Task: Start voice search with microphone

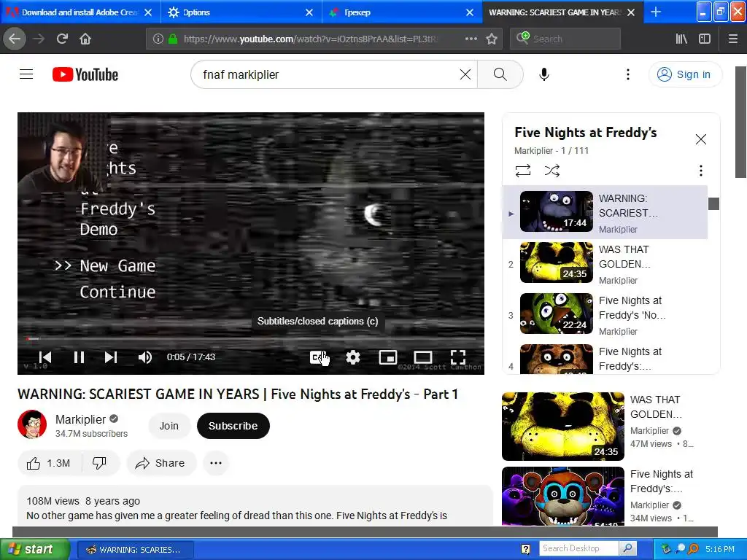Action: (544, 74)
